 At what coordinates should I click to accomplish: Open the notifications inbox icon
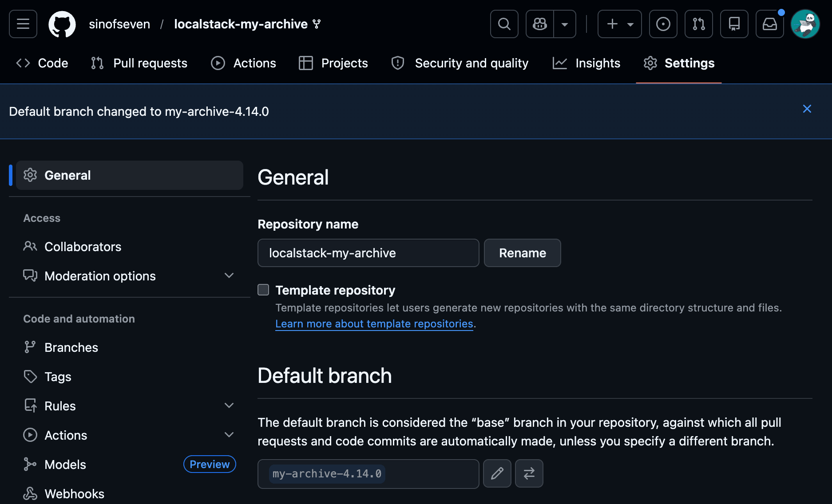pos(769,24)
